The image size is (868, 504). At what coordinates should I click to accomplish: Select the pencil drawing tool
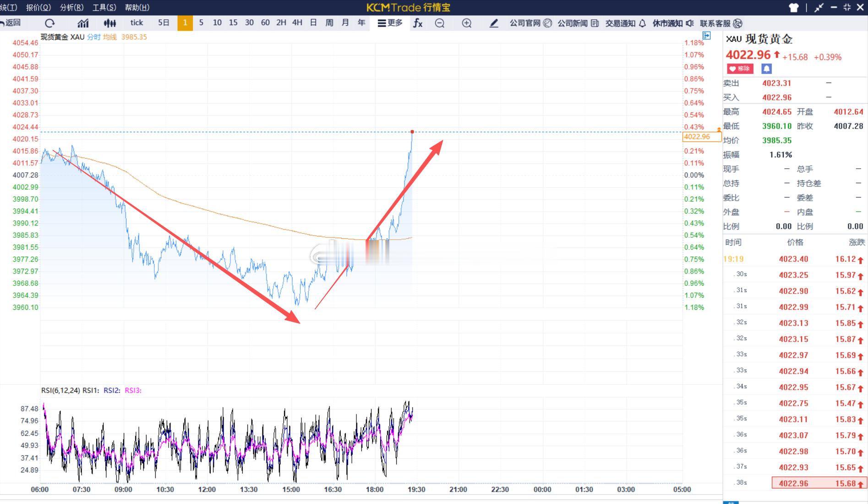(494, 23)
